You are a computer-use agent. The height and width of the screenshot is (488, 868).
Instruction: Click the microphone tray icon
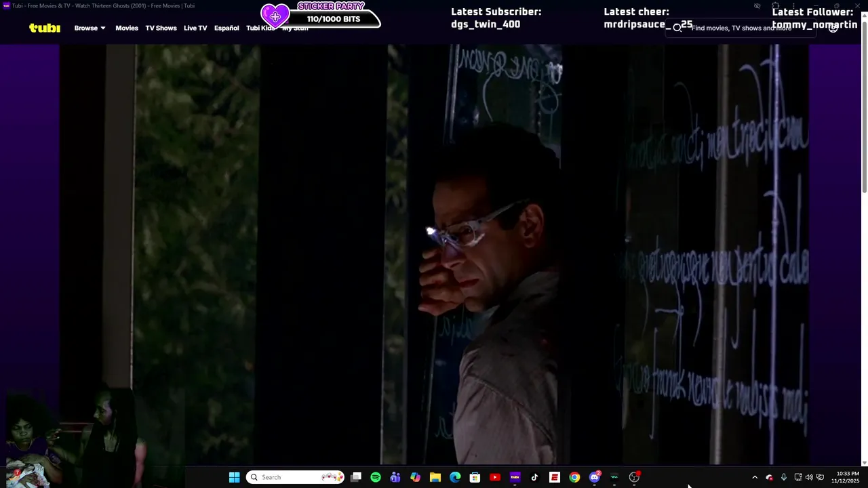(x=783, y=477)
